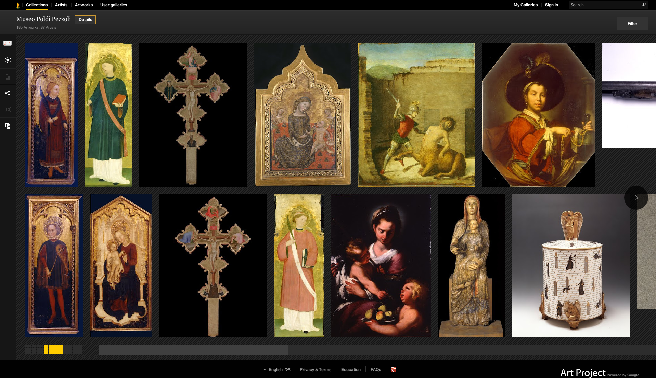The height and width of the screenshot is (378, 656).
Task: Open the Collections tab
Action: click(x=37, y=5)
